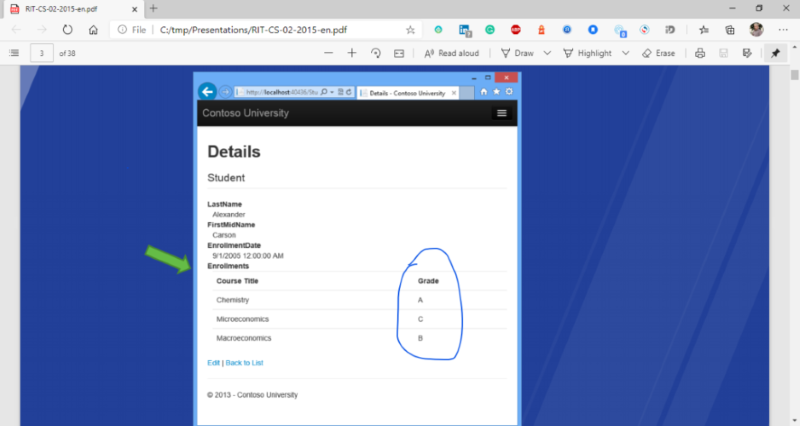Image resolution: width=800 pixels, height=426 pixels.
Task: Click the Fit to page icon
Action: point(399,53)
